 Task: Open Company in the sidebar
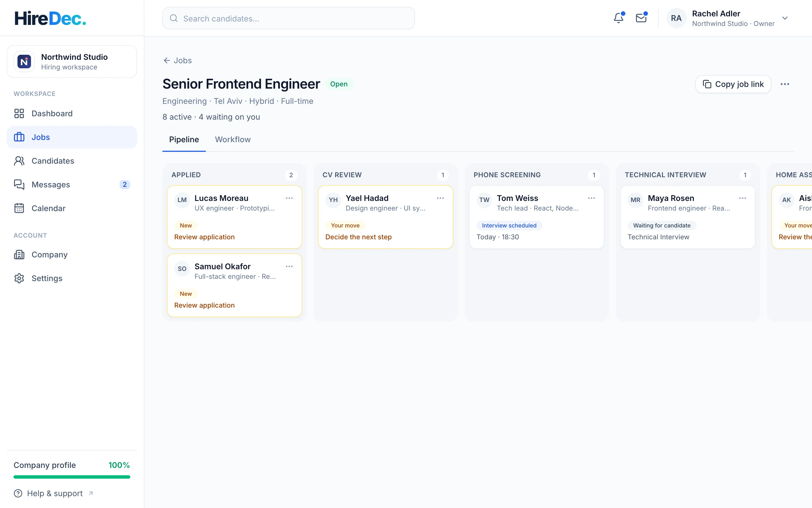point(72,255)
